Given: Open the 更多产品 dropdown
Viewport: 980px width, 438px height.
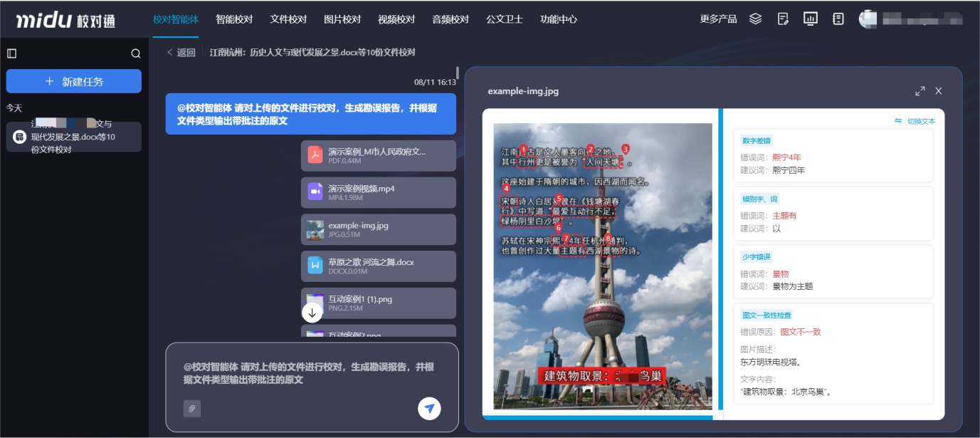Looking at the screenshot, I should (718, 19).
